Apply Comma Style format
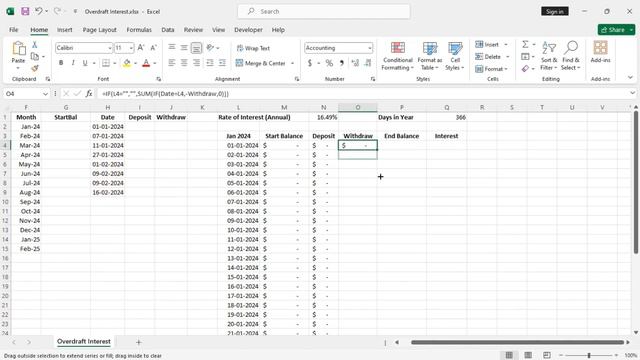 pos(342,63)
